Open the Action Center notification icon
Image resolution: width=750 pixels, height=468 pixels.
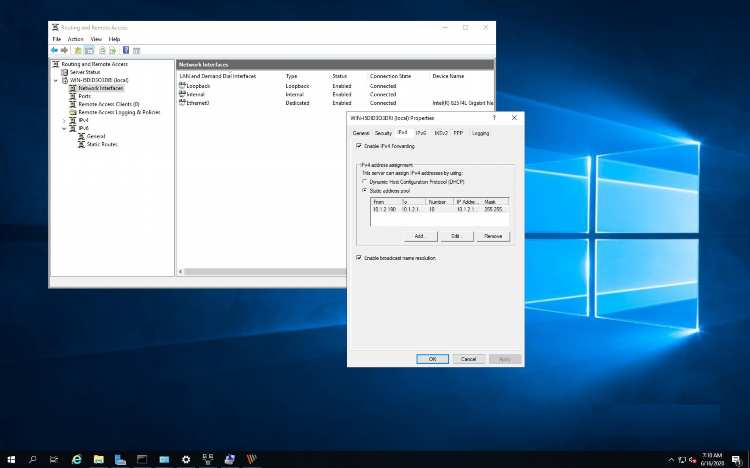click(737, 460)
